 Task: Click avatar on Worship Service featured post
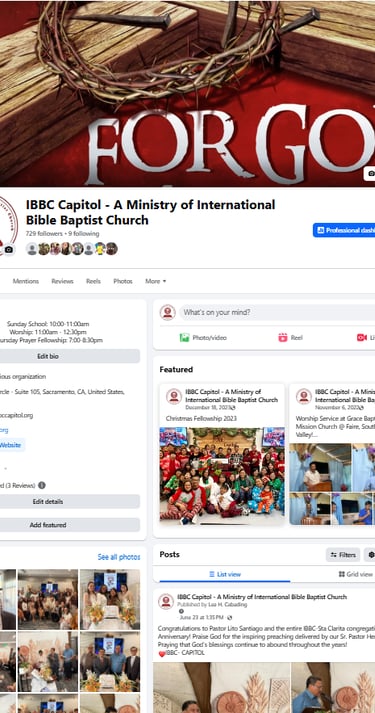coord(304,396)
